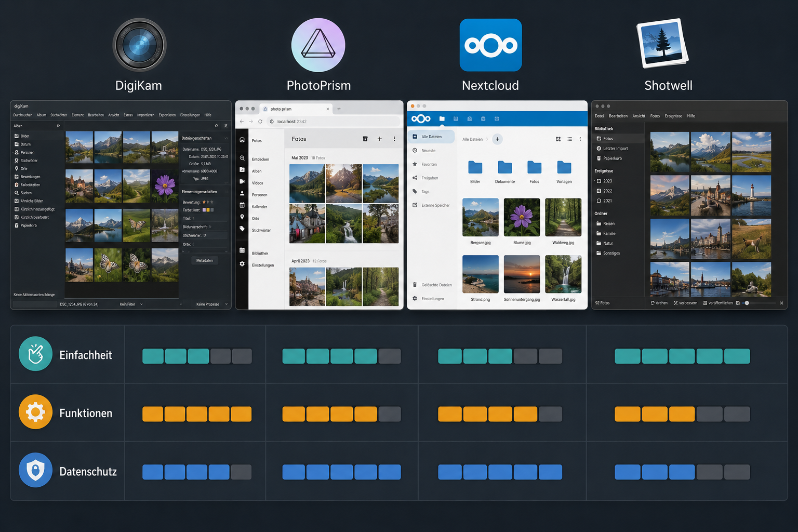Screen dimensions: 798x532
Task: Click PhotoPrism location pin Orte icon
Action: [x=242, y=217]
